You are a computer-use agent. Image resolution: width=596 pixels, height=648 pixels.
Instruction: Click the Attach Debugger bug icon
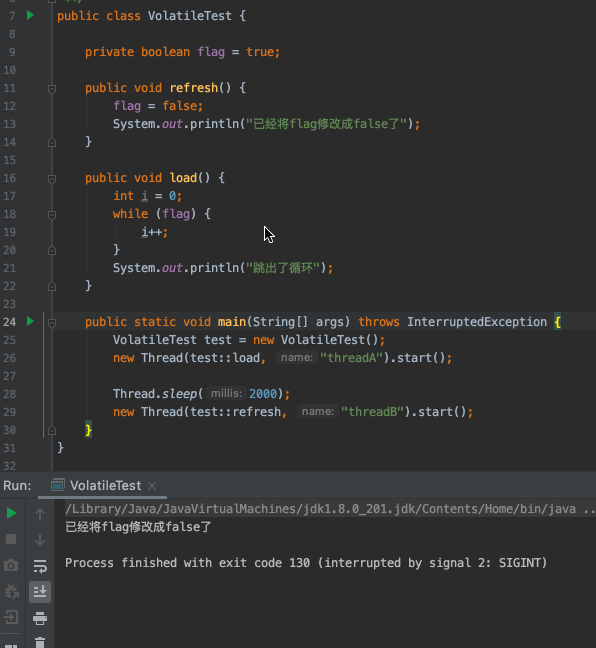(x=11, y=591)
